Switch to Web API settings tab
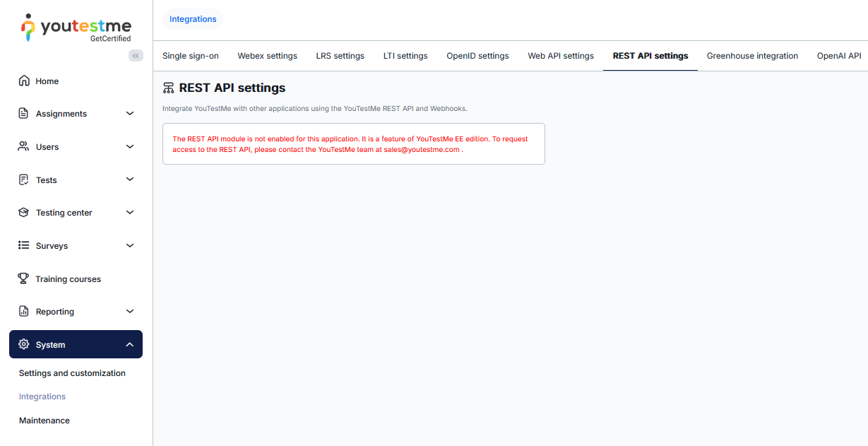 click(x=561, y=56)
